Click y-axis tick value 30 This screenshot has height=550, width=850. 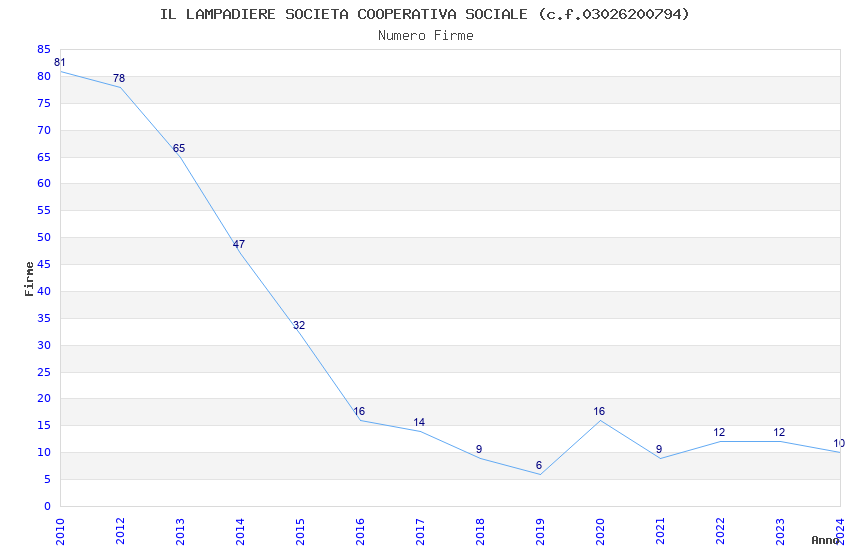(x=44, y=345)
